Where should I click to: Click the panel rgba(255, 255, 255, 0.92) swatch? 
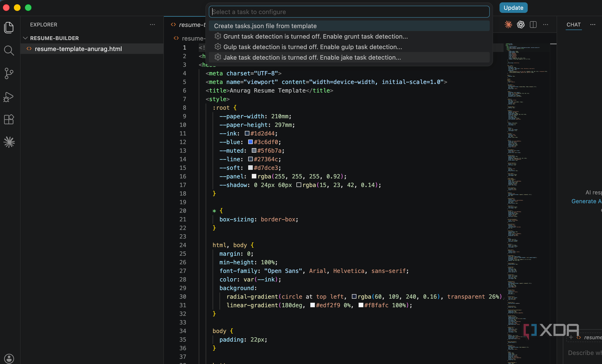(254, 176)
